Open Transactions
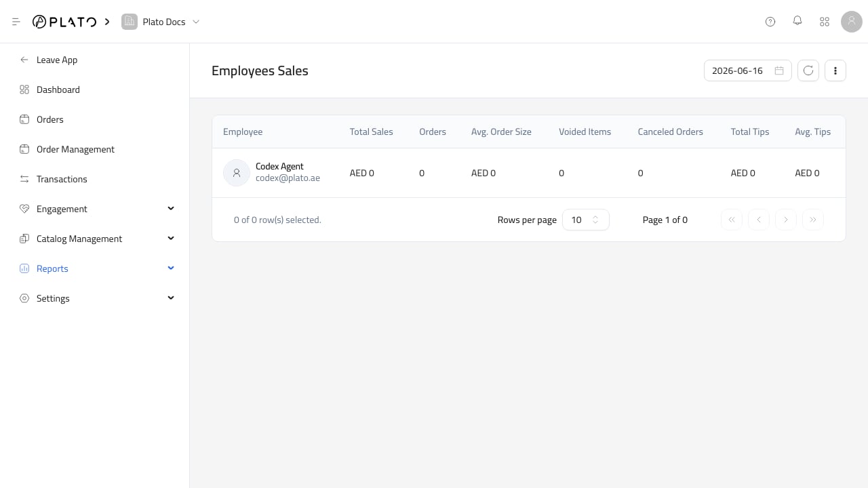This screenshot has width=868, height=488. click(62, 179)
